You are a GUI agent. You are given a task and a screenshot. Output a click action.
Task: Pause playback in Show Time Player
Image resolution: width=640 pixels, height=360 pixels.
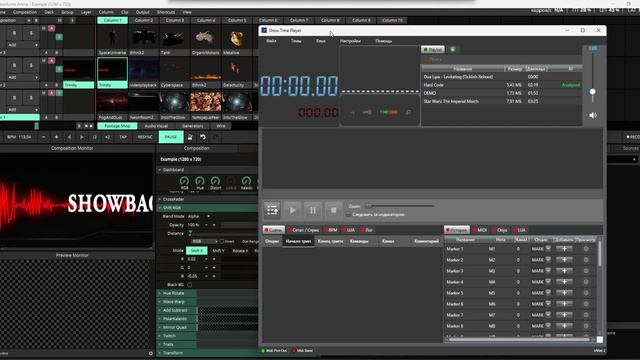point(313,210)
